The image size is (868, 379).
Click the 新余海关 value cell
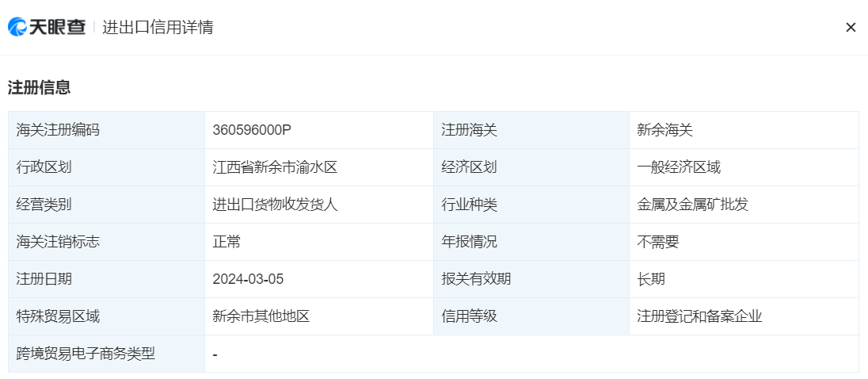(x=744, y=130)
